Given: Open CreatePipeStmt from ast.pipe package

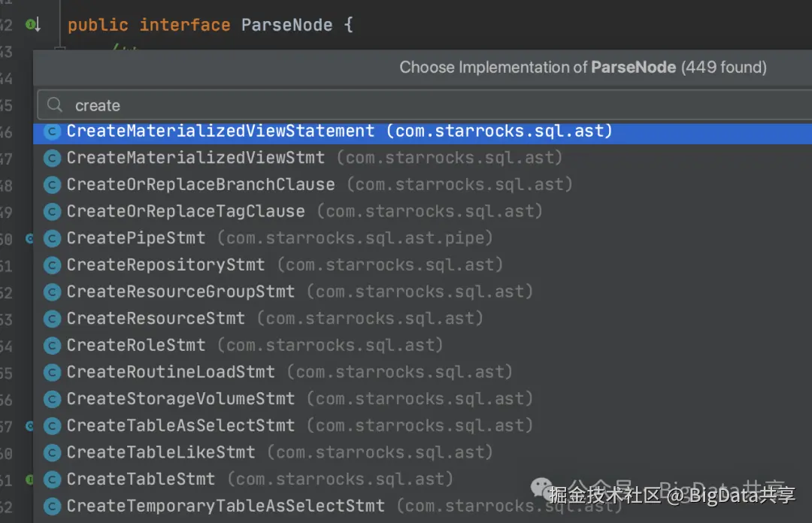Looking at the screenshot, I should (423, 238).
